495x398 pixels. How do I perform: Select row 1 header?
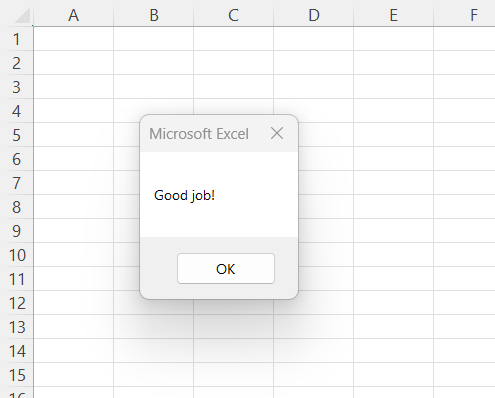pos(17,39)
